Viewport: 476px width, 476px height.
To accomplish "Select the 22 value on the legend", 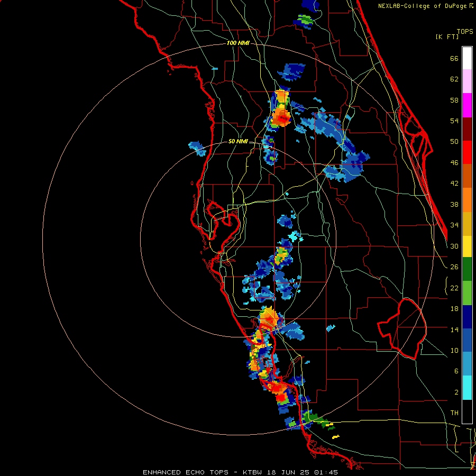I will coord(454,288).
